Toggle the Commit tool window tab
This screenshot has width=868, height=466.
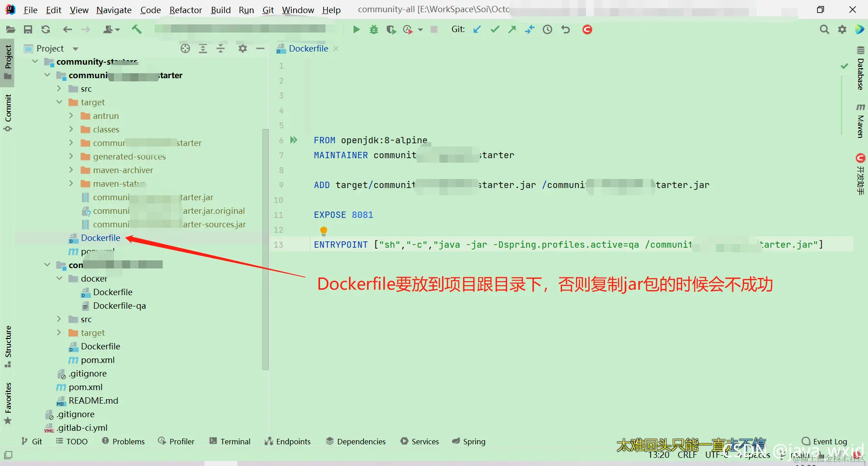pyautogui.click(x=8, y=113)
